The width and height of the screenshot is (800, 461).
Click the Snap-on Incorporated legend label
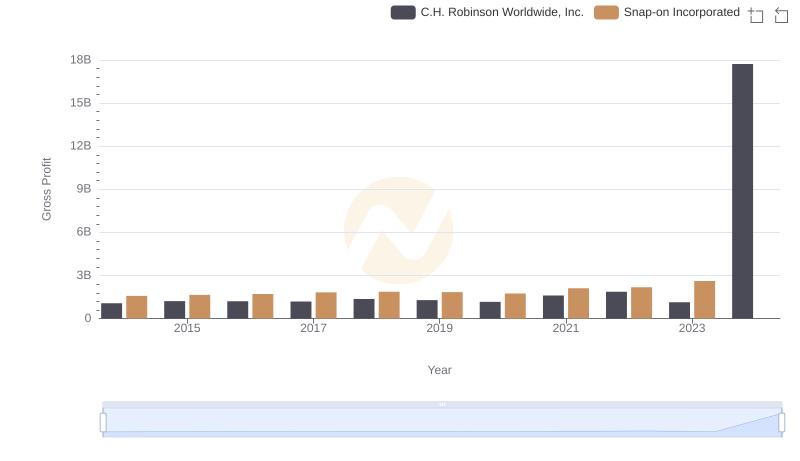[682, 12]
